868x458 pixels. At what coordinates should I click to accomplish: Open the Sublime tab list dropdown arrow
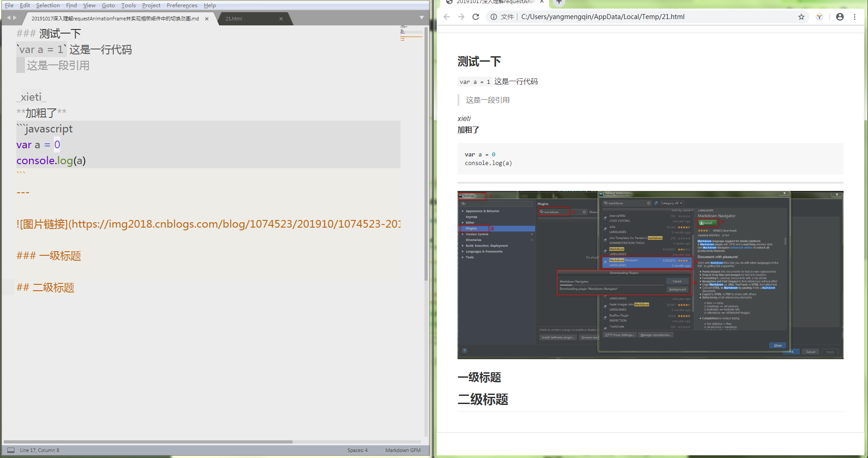(x=422, y=18)
